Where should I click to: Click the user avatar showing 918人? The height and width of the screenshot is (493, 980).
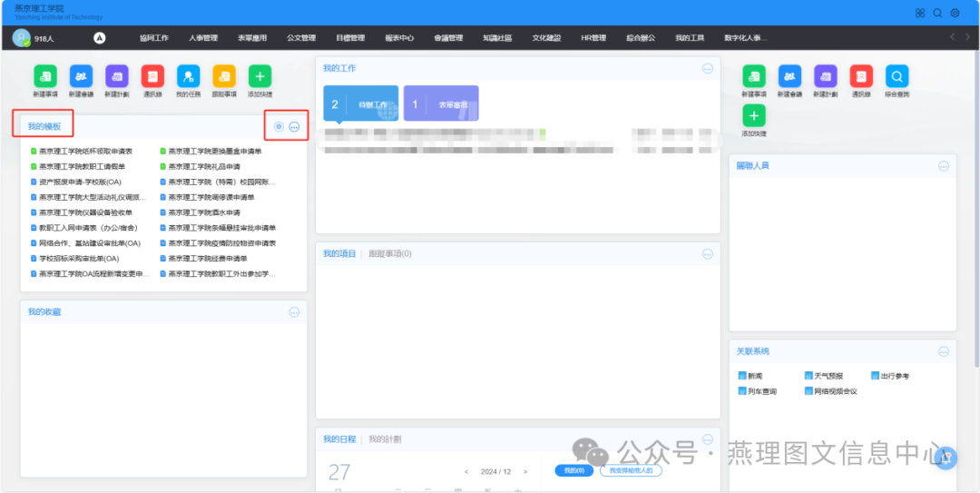[21, 38]
